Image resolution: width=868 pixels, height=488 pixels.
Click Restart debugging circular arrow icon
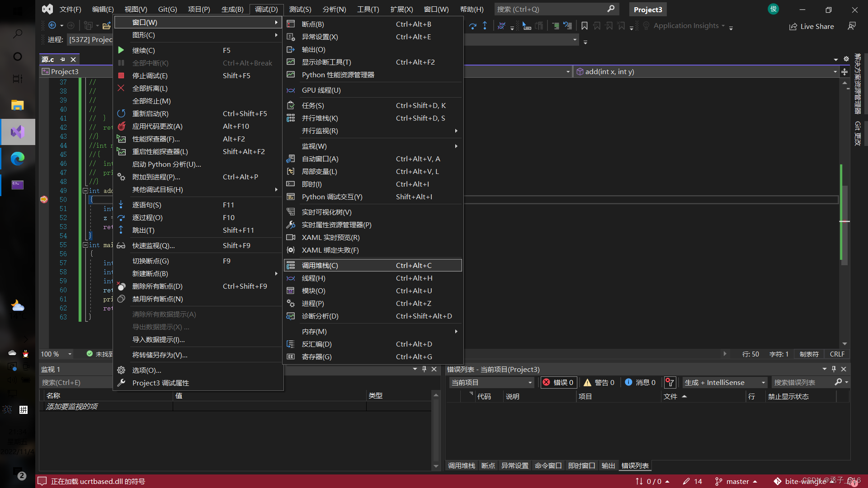point(121,113)
